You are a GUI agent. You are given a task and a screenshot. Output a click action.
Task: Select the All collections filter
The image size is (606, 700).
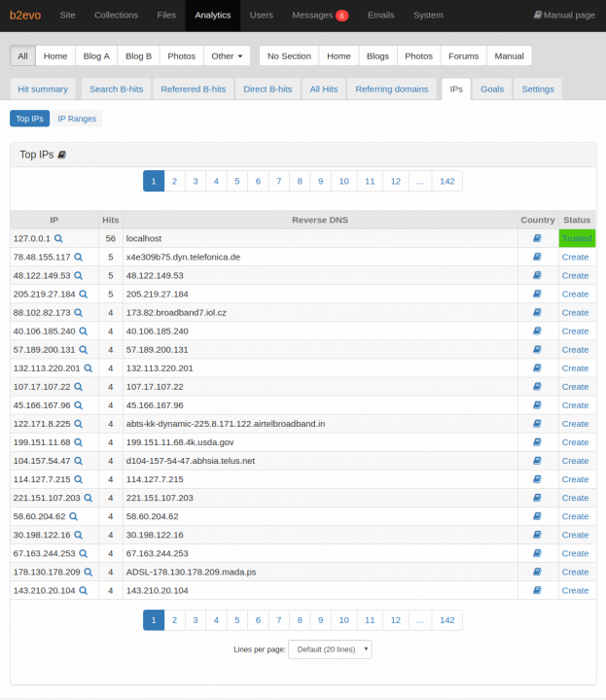(x=22, y=55)
